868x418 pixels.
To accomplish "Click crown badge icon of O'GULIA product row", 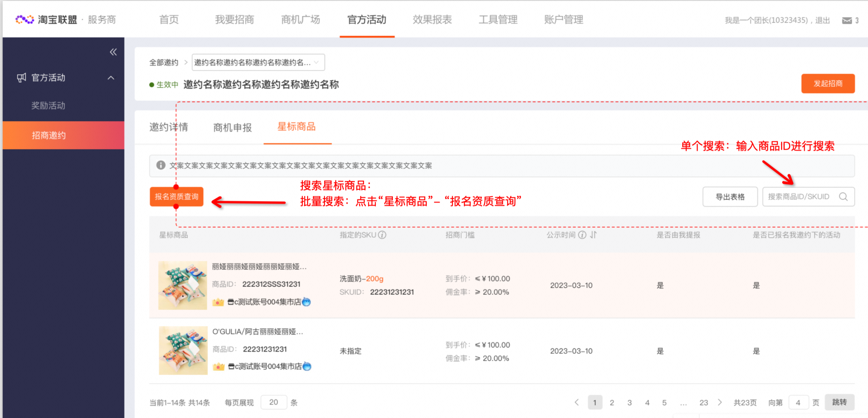I will coord(219,367).
